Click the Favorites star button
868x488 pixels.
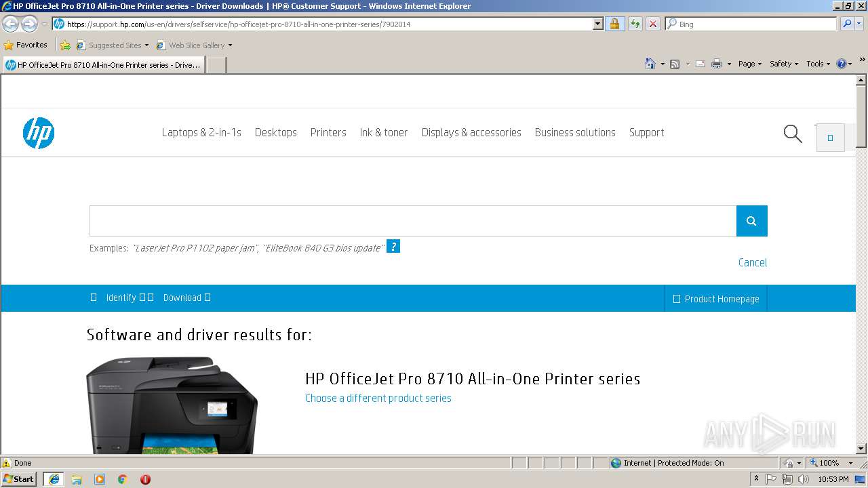pyautogui.click(x=26, y=45)
